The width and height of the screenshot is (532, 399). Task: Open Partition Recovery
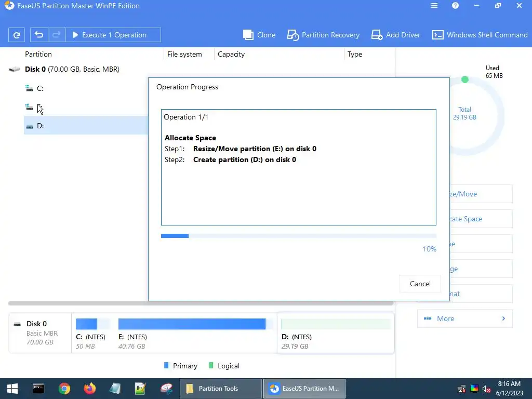point(323,35)
